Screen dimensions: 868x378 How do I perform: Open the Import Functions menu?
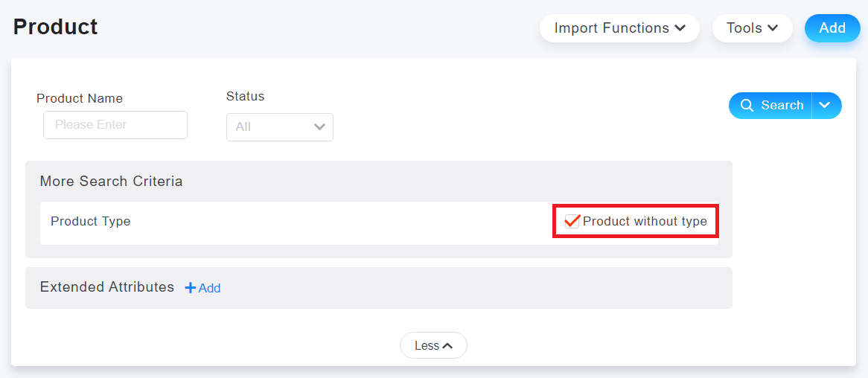619,28
